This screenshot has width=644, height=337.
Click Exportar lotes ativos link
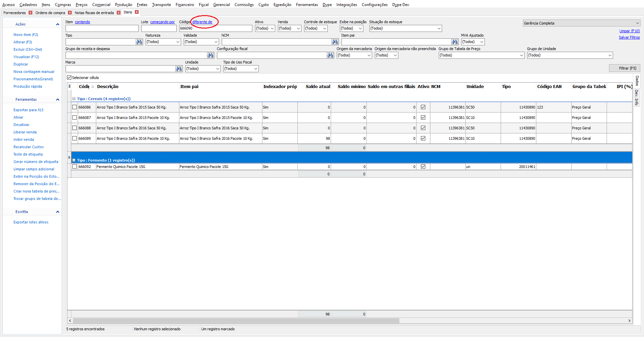tap(31, 222)
